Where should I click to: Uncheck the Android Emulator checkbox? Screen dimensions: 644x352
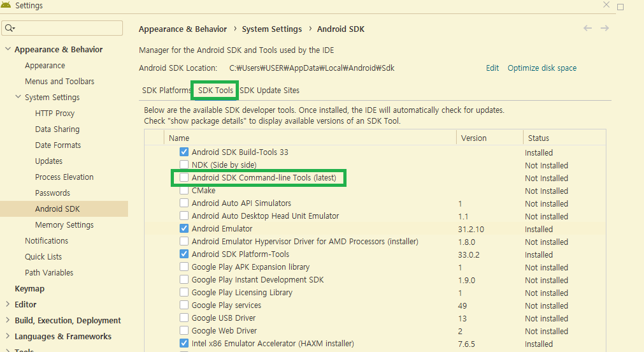[184, 228]
